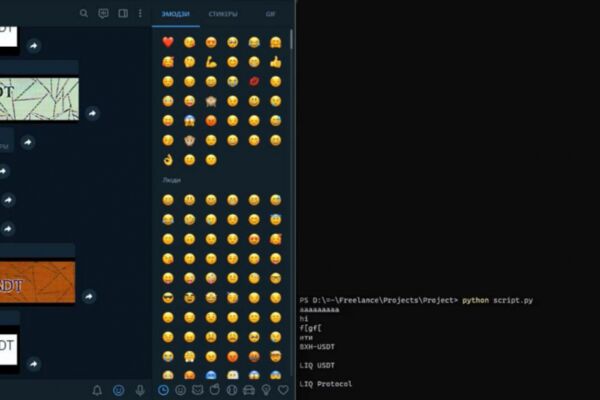Pick the OK hand emoji
This screenshot has width=600, height=400.
(168, 160)
